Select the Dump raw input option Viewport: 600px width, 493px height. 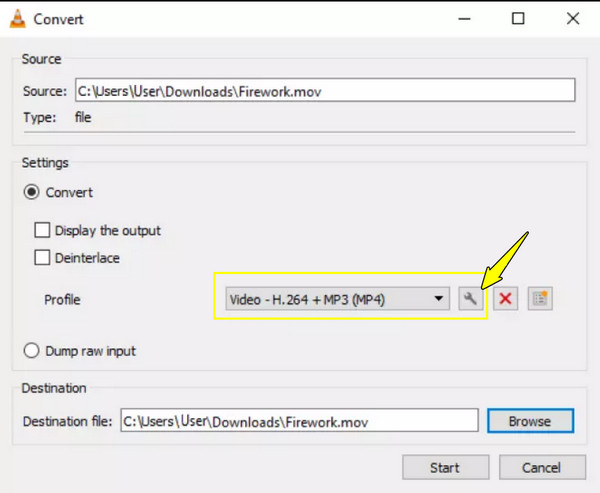(31, 351)
